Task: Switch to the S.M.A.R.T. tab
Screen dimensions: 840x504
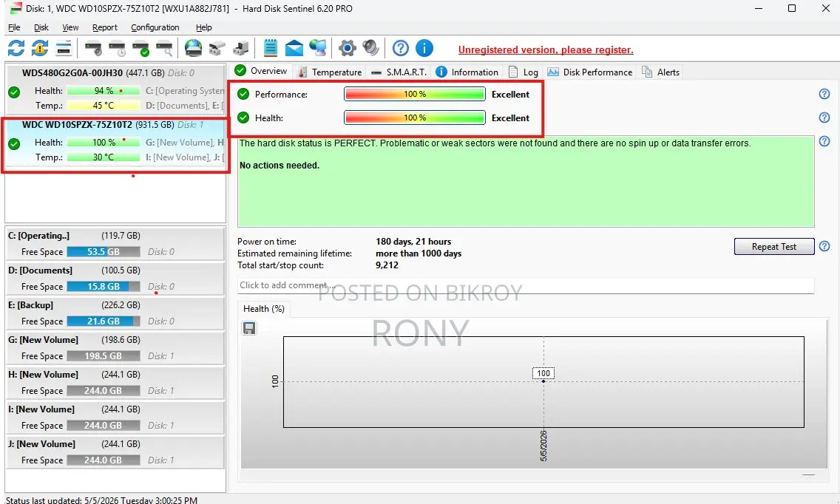Action: [x=399, y=72]
